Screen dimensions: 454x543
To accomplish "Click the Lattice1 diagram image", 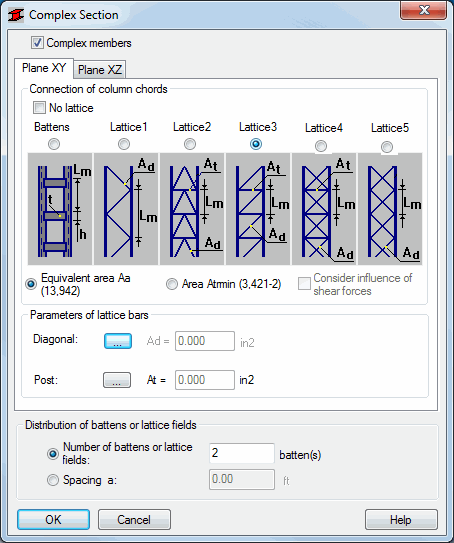I will 126,209.
